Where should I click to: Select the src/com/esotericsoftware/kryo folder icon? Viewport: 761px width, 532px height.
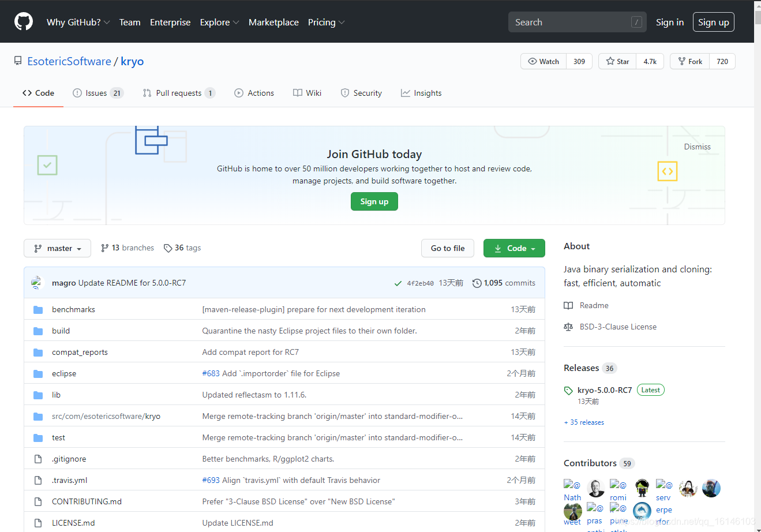click(x=38, y=417)
